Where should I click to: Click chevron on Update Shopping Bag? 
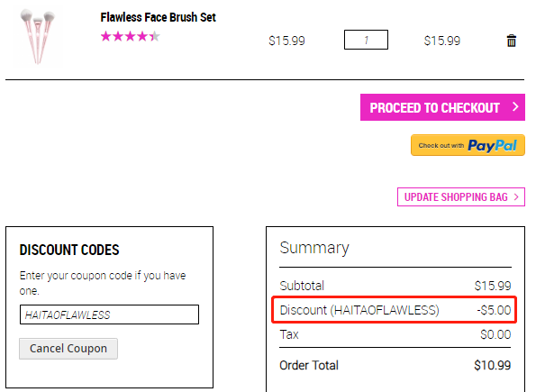pyautogui.click(x=516, y=196)
